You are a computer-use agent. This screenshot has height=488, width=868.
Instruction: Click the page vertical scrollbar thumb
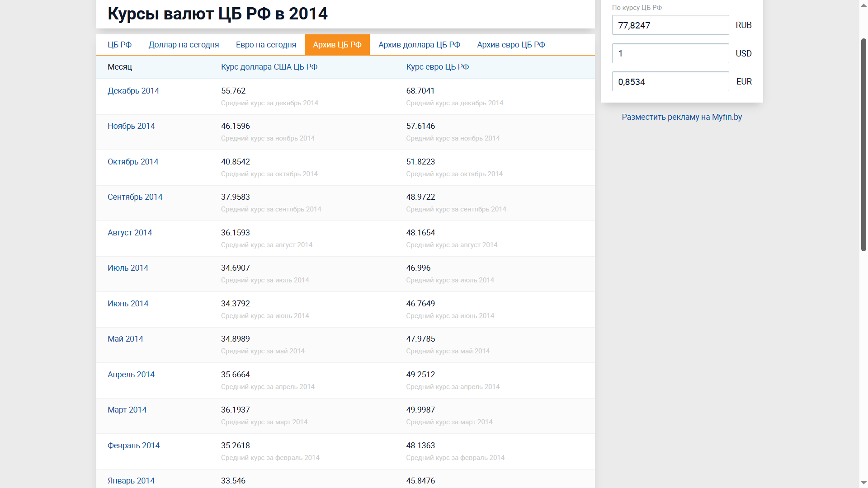[x=863, y=145]
